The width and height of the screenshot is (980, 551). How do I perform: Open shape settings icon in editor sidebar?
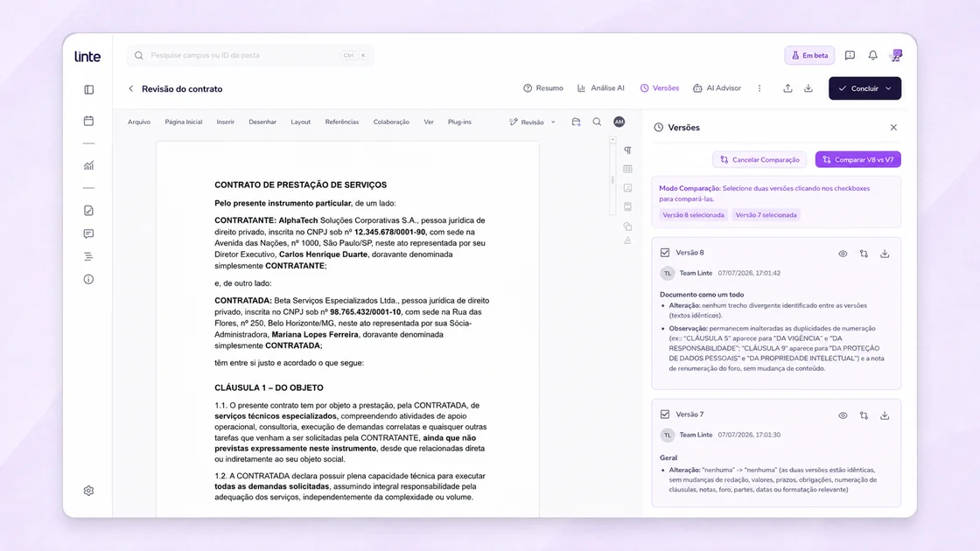click(x=627, y=227)
